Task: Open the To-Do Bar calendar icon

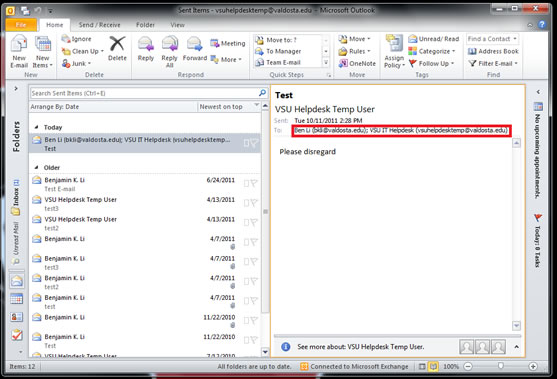Action: click(538, 106)
